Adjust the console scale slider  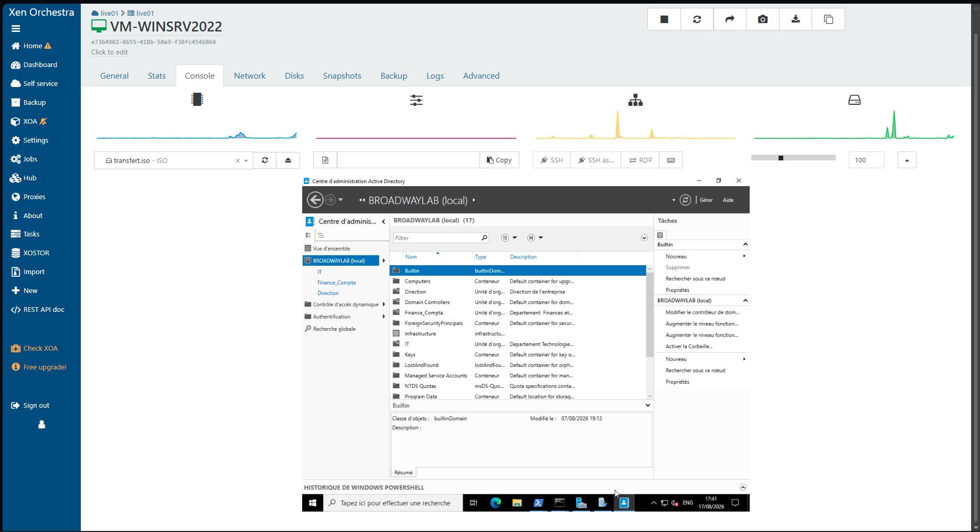click(793, 158)
